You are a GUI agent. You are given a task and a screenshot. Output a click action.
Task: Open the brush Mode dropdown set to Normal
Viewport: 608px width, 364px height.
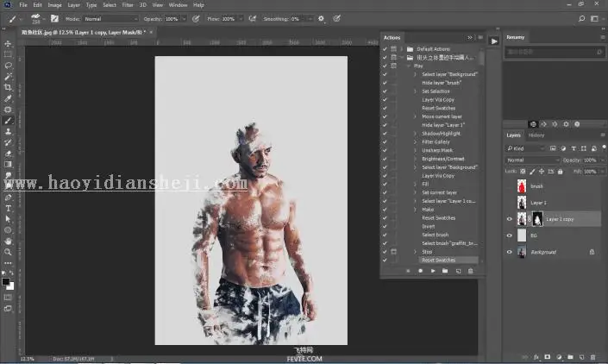click(110, 19)
